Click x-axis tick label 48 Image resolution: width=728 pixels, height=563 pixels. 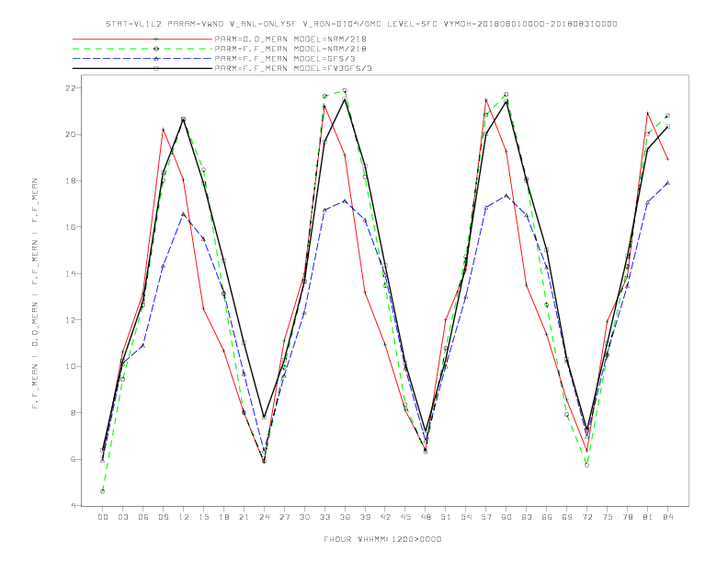(x=426, y=517)
